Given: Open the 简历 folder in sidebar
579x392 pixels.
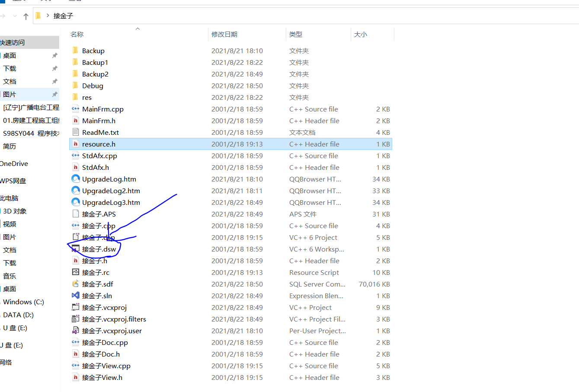Looking at the screenshot, I should [x=10, y=146].
